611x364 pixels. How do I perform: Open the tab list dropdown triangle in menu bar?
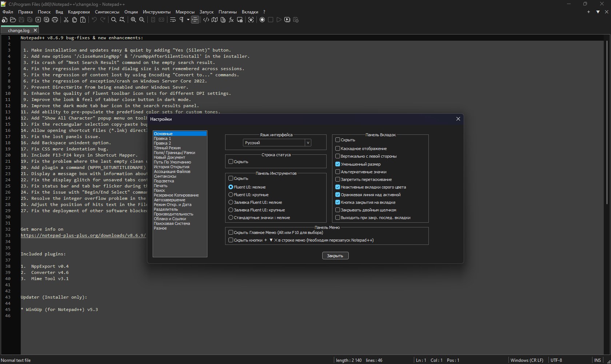[598, 12]
